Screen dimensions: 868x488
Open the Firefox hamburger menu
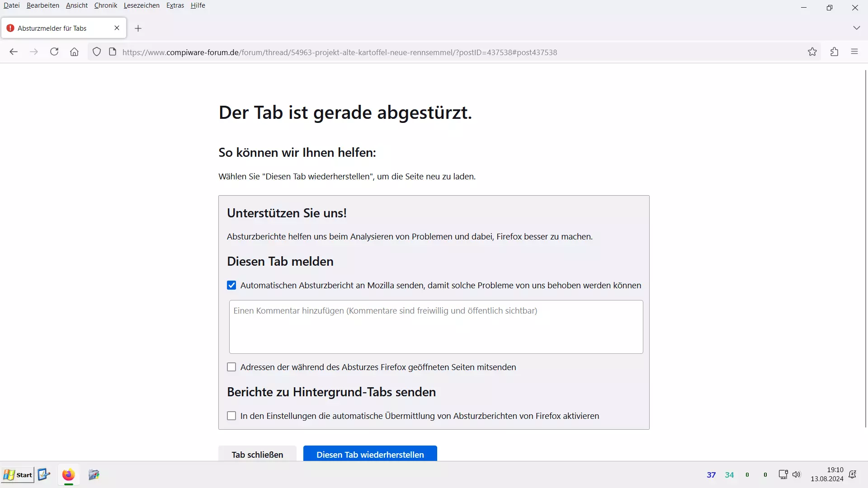coord(854,52)
